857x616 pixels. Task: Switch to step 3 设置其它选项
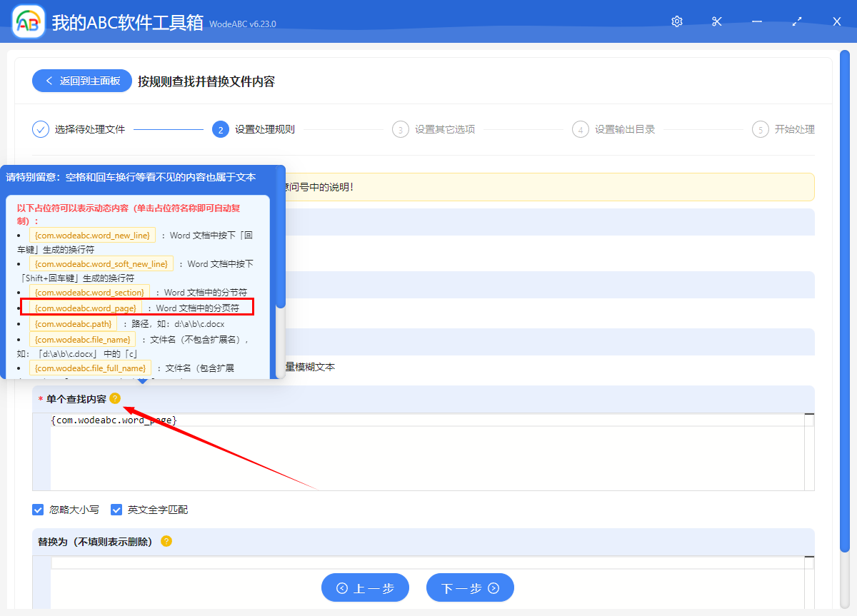(x=433, y=129)
